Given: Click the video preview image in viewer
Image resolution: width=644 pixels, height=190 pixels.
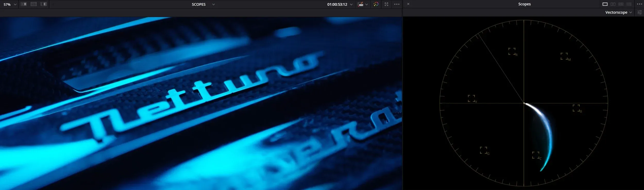Looking at the screenshot, I should pos(201,103).
